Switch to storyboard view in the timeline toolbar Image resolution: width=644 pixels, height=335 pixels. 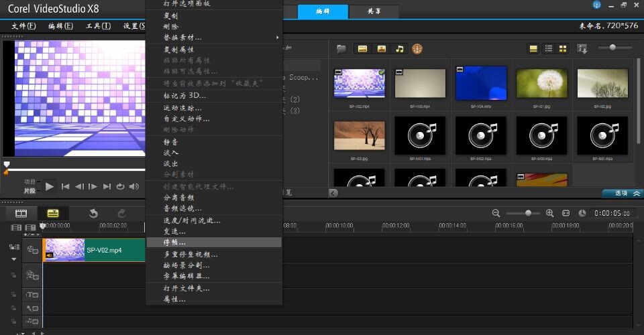[21, 213]
